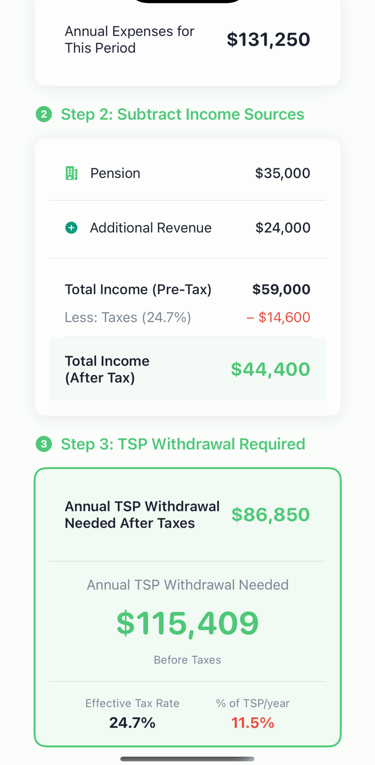Tap the Effective Tax Rate 24.7% value
This screenshot has height=765, width=375.
point(132,723)
